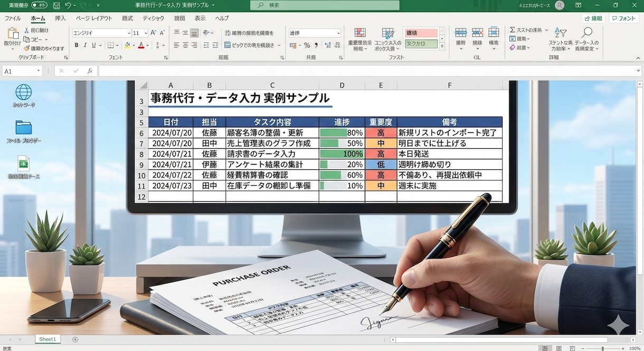The height and width of the screenshot is (351, 644).
Task: Click the Format as Table icon
Action: (388, 33)
